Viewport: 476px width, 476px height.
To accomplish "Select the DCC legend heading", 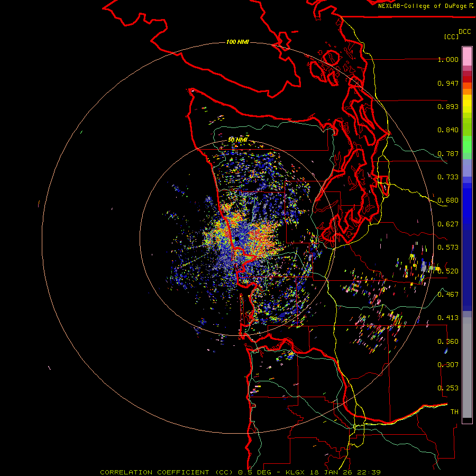I will pyautogui.click(x=465, y=32).
